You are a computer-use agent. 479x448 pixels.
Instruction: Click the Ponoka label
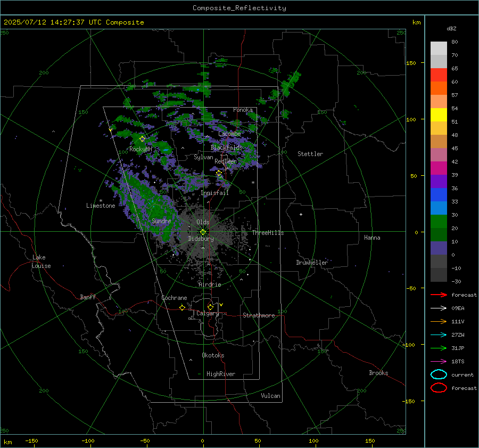243,110
